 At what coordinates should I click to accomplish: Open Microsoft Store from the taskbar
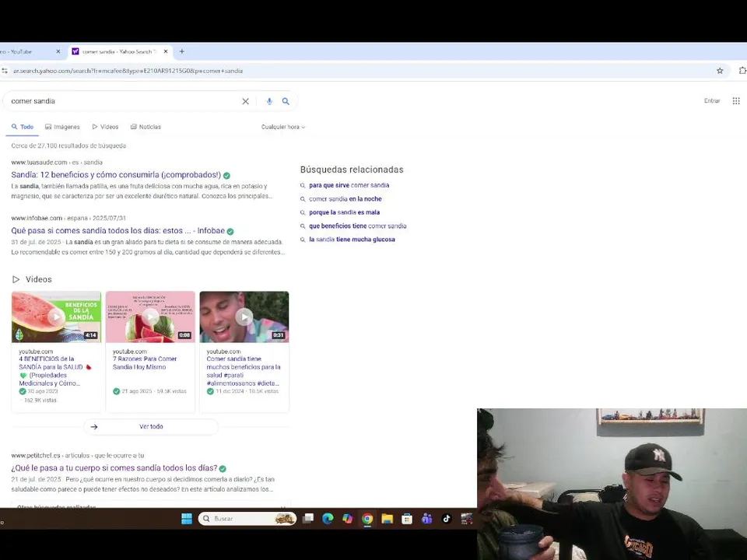(407, 519)
